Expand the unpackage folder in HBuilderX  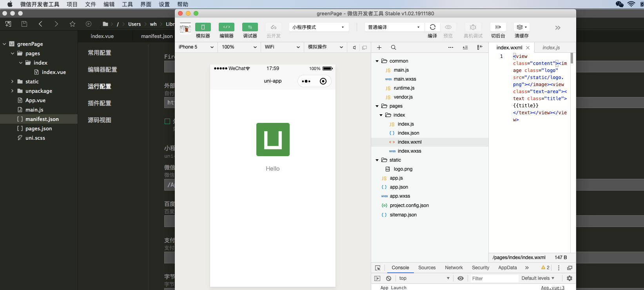click(x=12, y=91)
